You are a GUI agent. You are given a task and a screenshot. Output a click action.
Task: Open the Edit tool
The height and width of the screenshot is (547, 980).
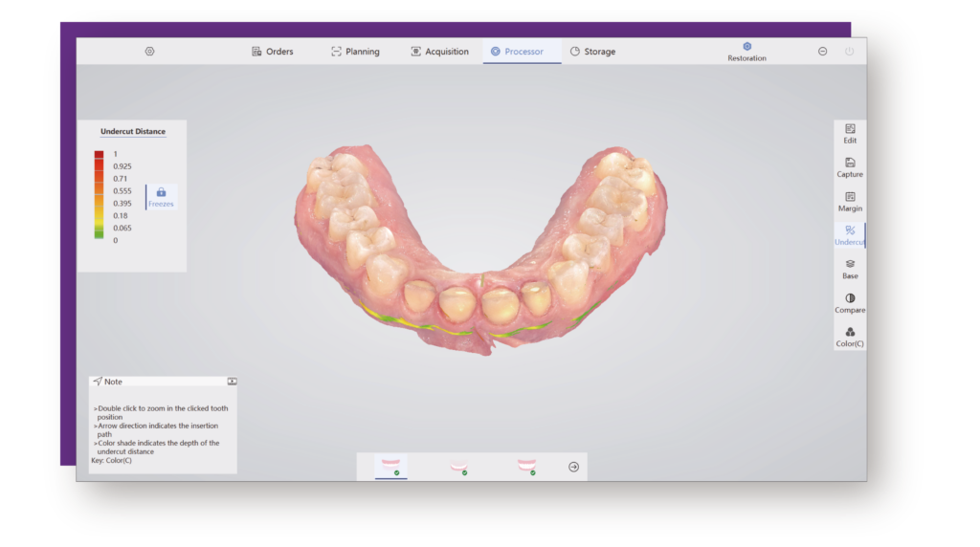point(850,134)
